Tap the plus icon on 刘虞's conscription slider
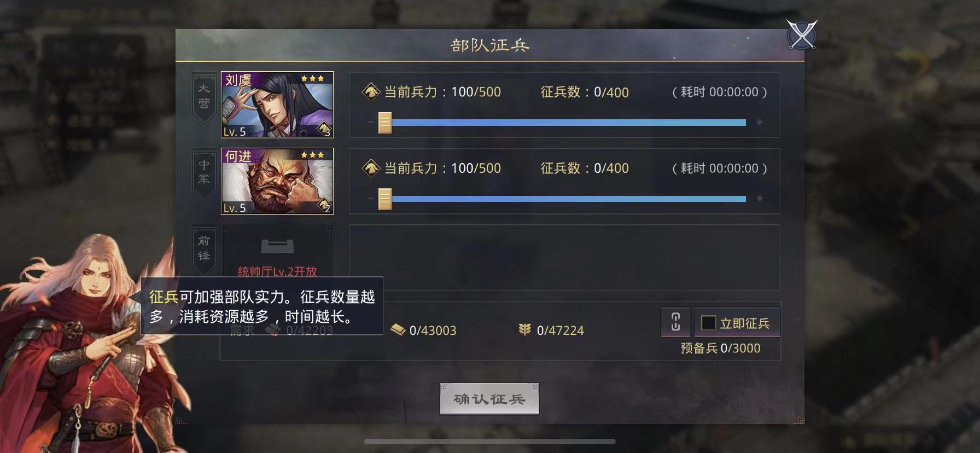 click(760, 123)
